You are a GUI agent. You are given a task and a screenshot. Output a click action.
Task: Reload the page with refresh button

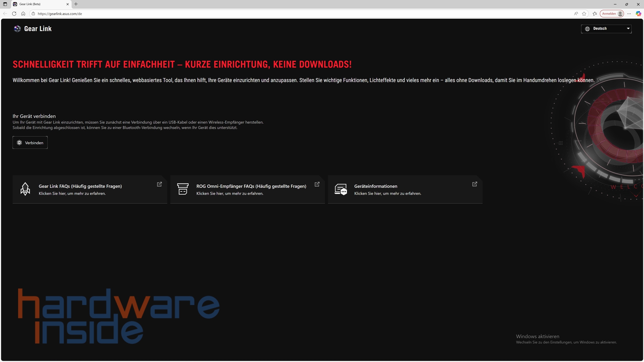coord(14,14)
